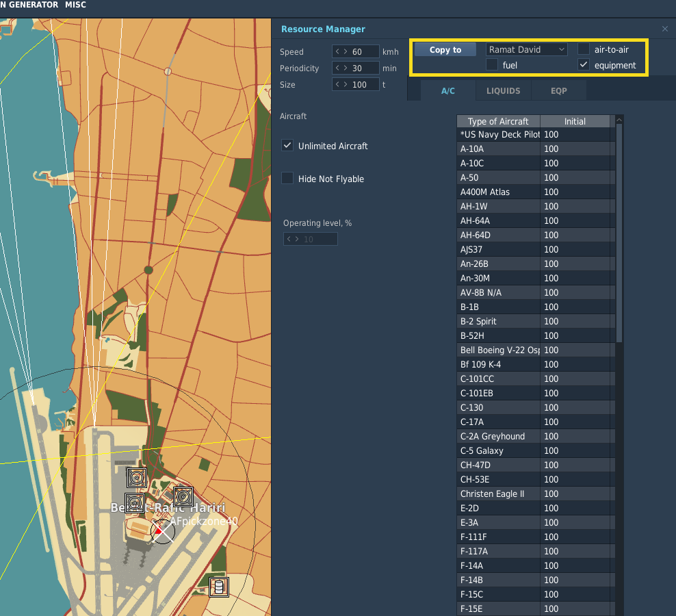676x616 pixels.
Task: Select the C-5 Galaxy row
Action: pos(536,451)
